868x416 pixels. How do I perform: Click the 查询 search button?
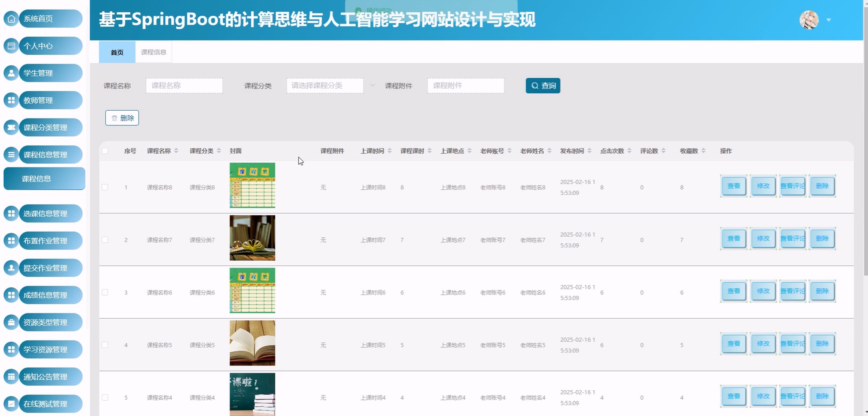click(x=543, y=86)
